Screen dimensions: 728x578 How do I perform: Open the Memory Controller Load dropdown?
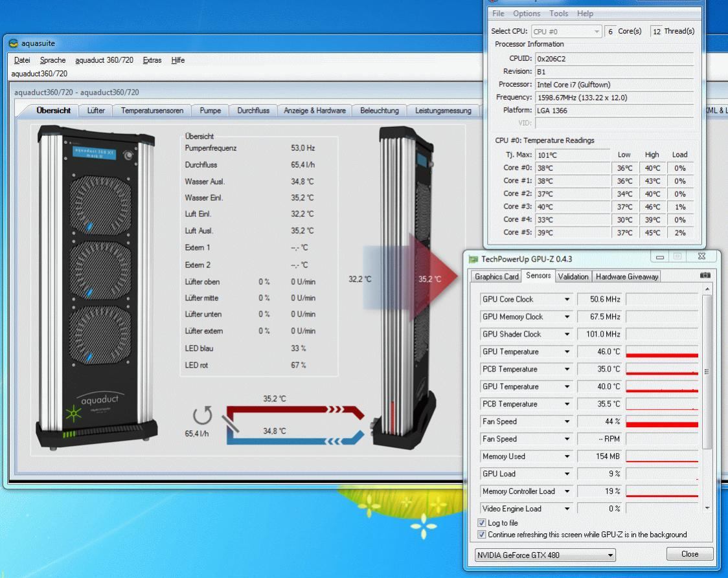pos(567,491)
